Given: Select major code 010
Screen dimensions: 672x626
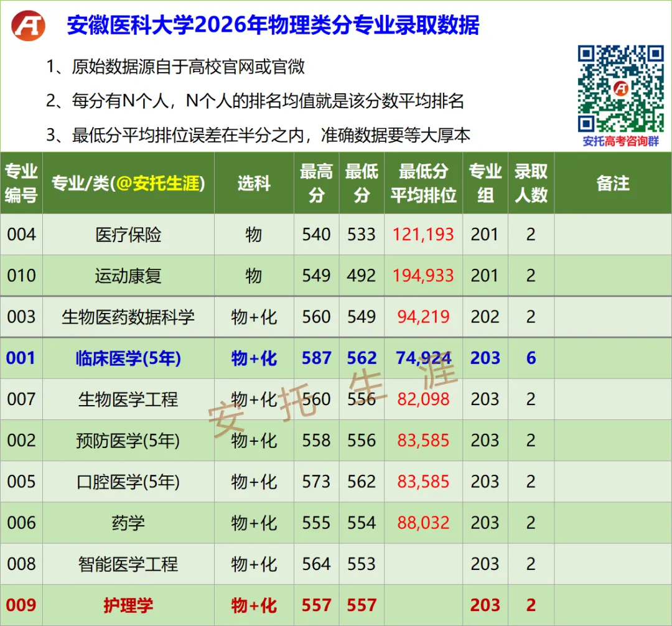Looking at the screenshot, I should 21,276.
